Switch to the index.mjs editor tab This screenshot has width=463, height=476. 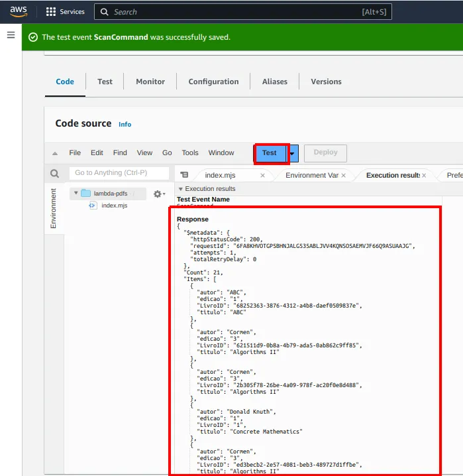tap(220, 176)
